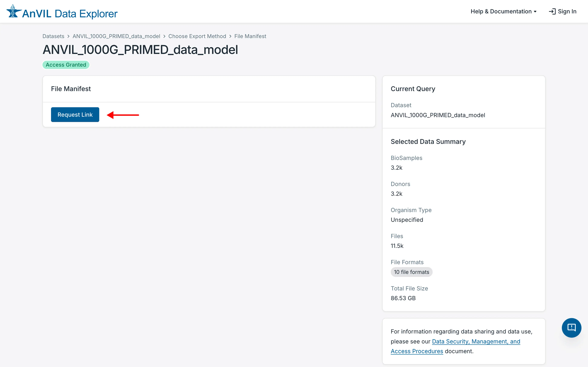
Task: Click the ANVIL_1000G_PRIMED_data_model page heading
Action: click(140, 50)
